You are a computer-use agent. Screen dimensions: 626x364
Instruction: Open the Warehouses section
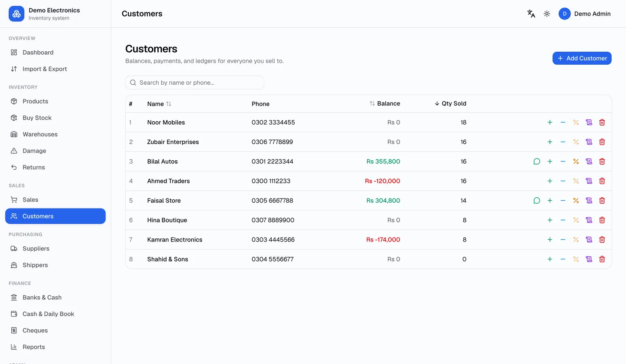click(55, 134)
